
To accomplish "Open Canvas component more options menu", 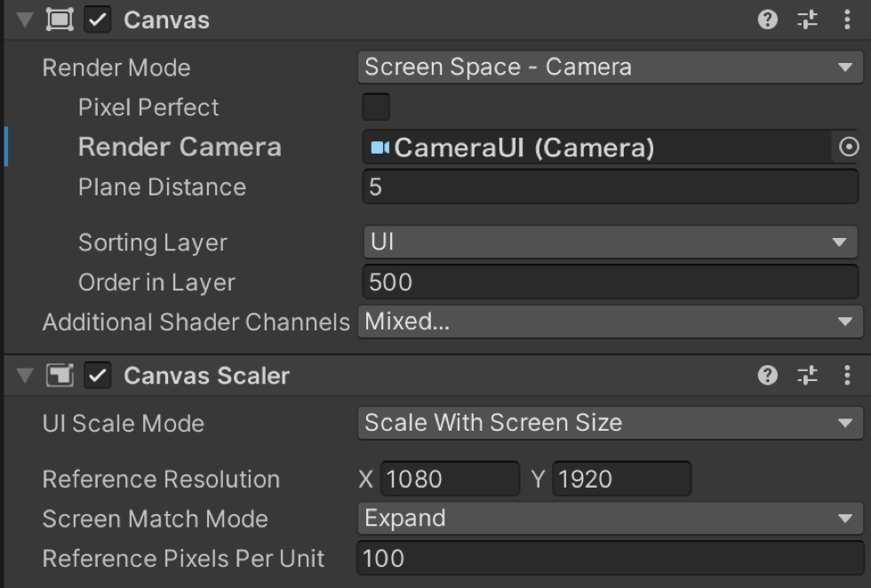I will click(x=846, y=20).
